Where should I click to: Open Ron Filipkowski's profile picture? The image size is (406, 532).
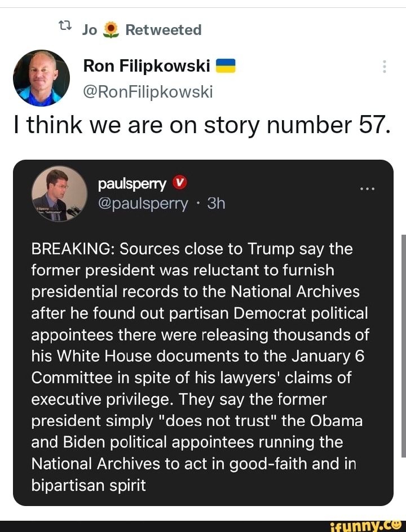[x=41, y=78]
